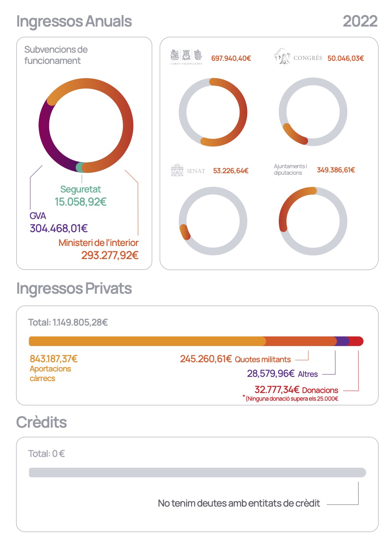Click 'Total: 0 €'
392x547 pixels.
tap(46, 453)
